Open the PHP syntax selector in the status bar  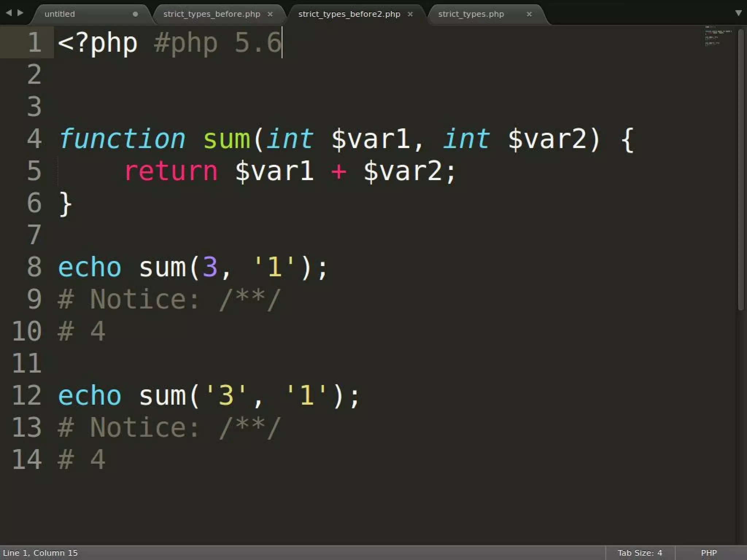[x=709, y=553]
